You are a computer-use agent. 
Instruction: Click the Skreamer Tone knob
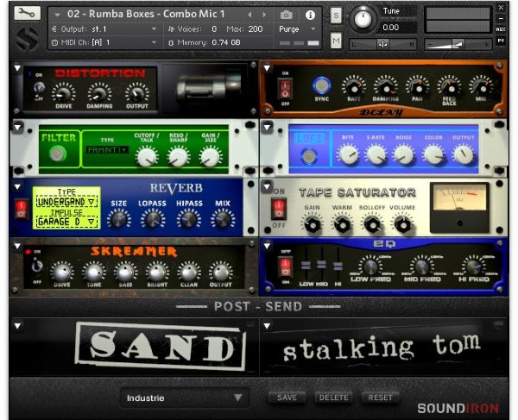(94, 273)
